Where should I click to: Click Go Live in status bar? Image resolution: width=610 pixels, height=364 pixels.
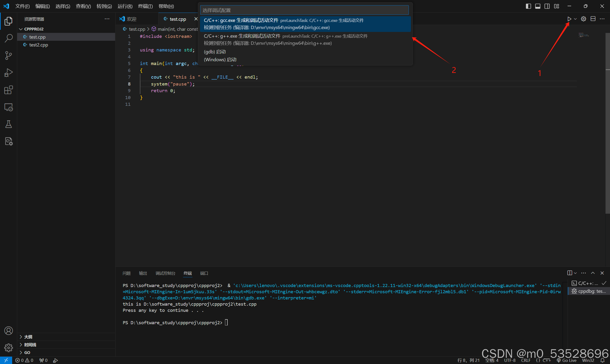[567, 360]
